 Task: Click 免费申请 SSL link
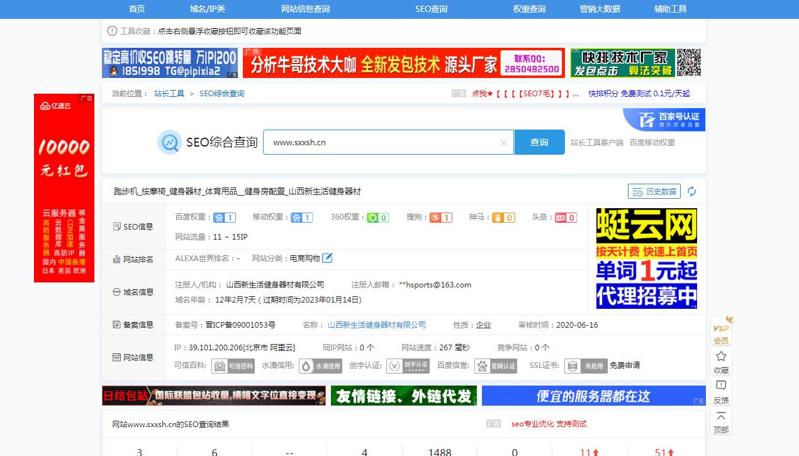pos(625,365)
